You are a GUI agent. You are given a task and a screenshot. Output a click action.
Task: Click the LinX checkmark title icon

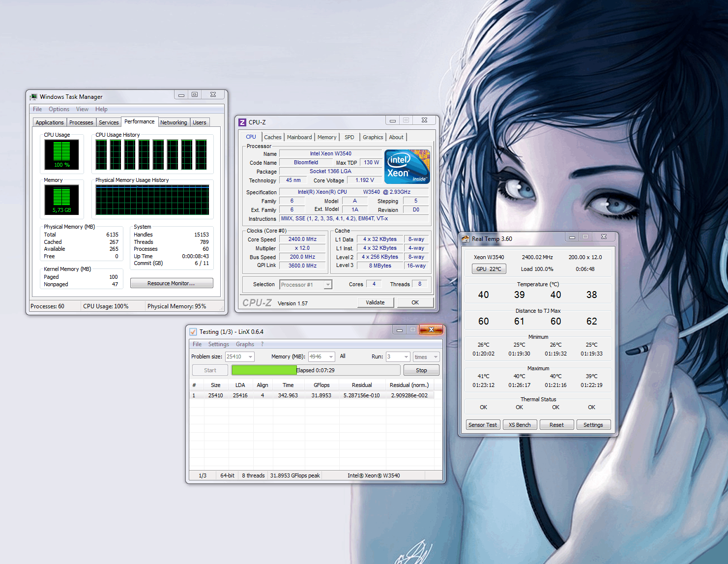[193, 332]
